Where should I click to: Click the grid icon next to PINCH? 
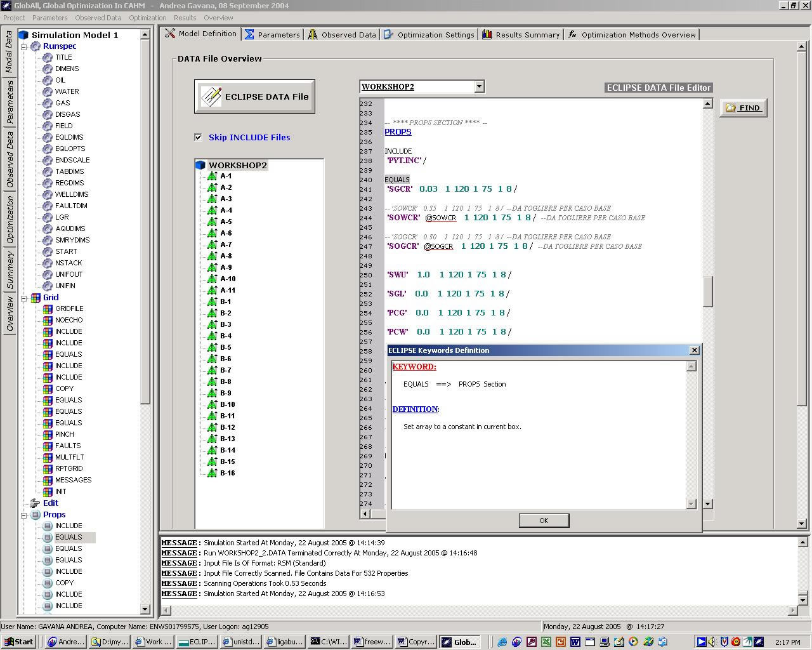click(48, 434)
